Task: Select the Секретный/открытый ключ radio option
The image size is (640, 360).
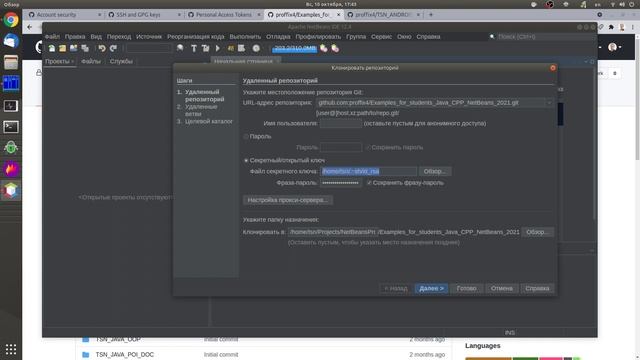Action: click(x=246, y=160)
